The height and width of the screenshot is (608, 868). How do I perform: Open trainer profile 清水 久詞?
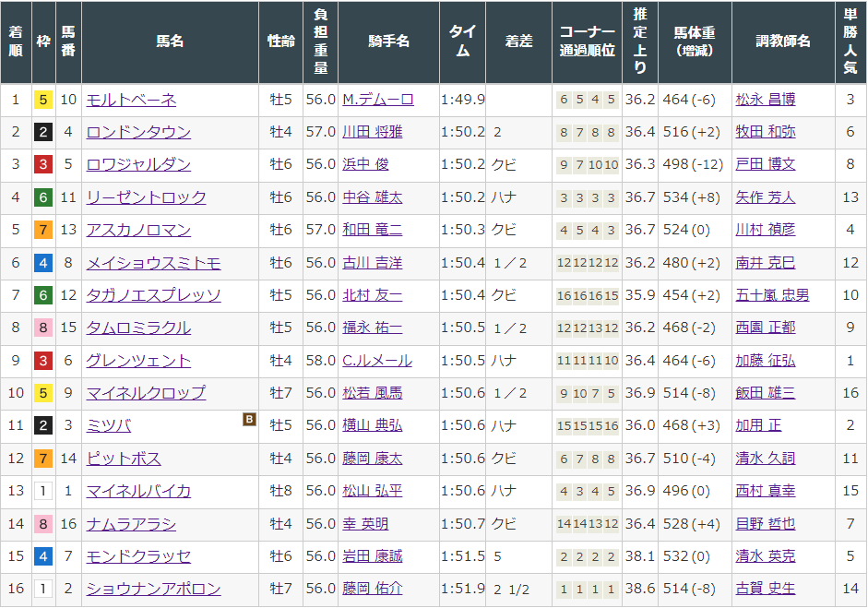point(766,459)
